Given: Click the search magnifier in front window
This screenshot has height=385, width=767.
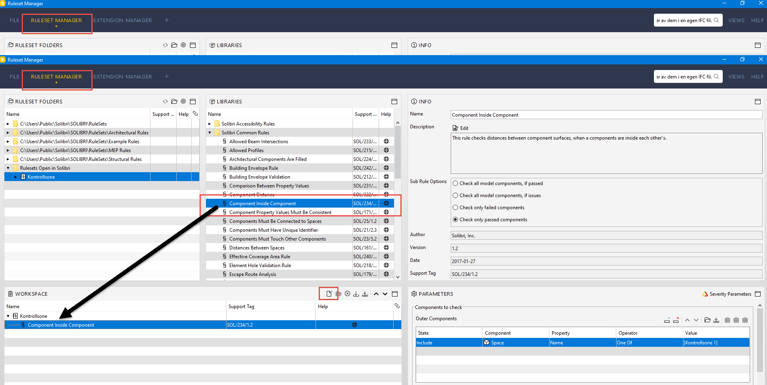Looking at the screenshot, I should click(x=717, y=76).
